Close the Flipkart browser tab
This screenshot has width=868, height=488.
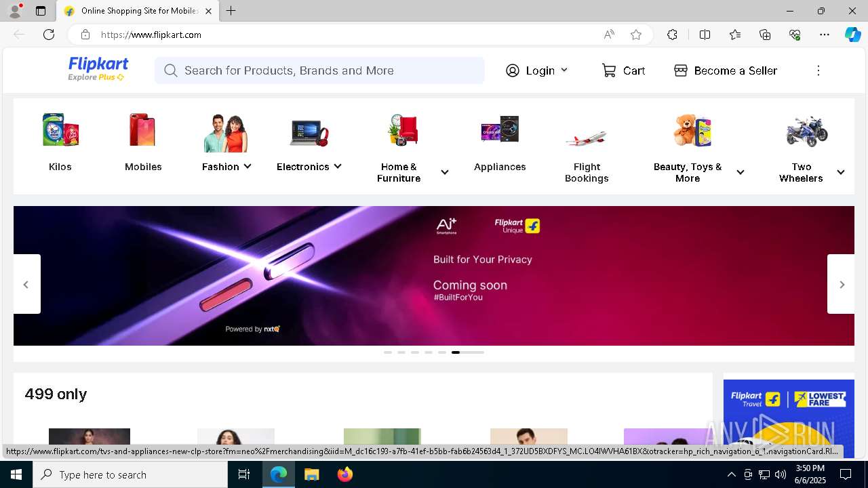pos(208,11)
